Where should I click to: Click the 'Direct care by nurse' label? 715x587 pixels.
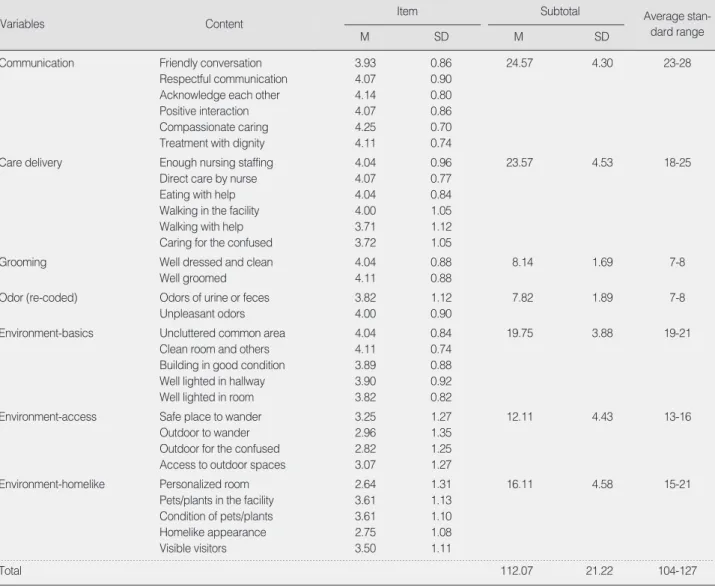coord(208,178)
